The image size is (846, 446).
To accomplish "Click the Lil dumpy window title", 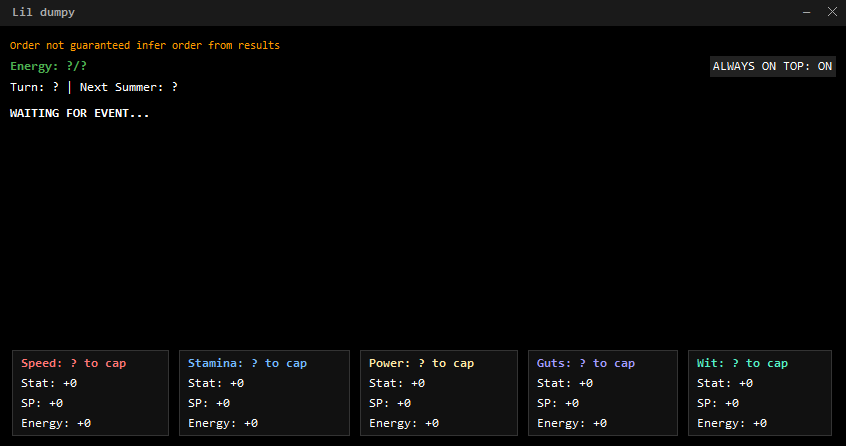I will tap(44, 12).
